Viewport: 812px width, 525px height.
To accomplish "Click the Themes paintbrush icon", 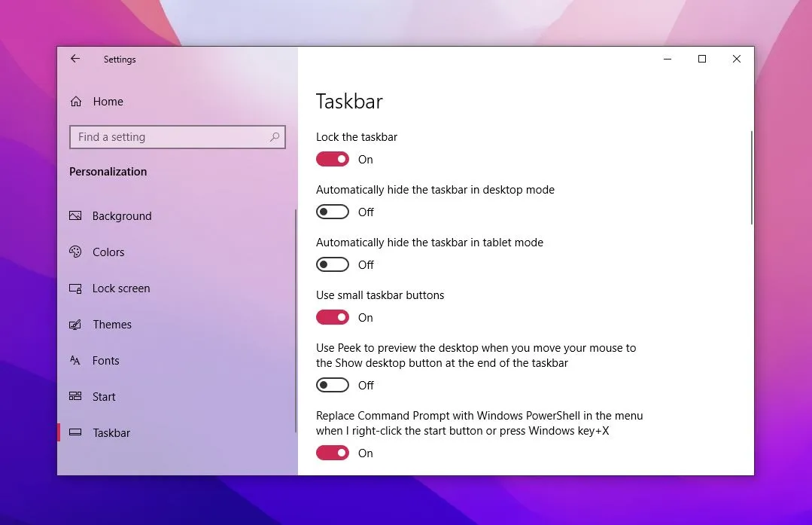I will pyautogui.click(x=75, y=324).
